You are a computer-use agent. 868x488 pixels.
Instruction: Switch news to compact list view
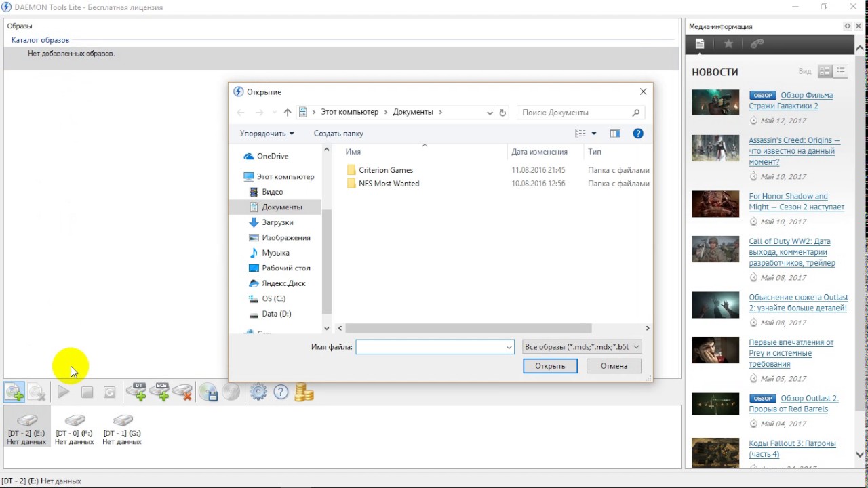pos(841,71)
